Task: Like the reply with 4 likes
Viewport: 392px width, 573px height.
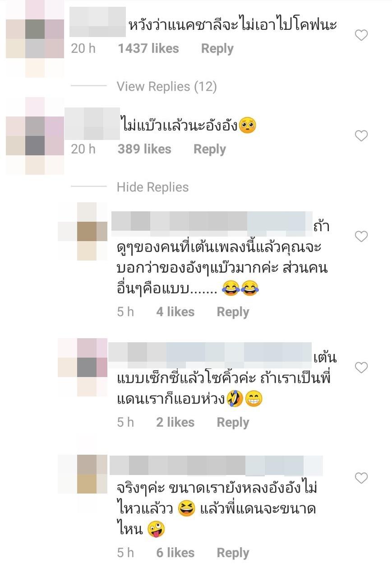Action: [361, 236]
